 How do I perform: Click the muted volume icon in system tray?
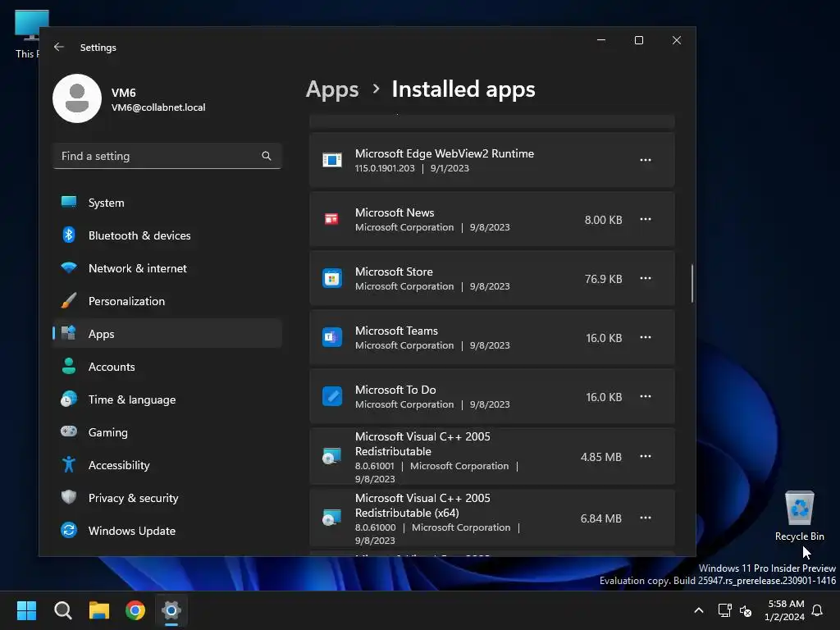pos(746,610)
